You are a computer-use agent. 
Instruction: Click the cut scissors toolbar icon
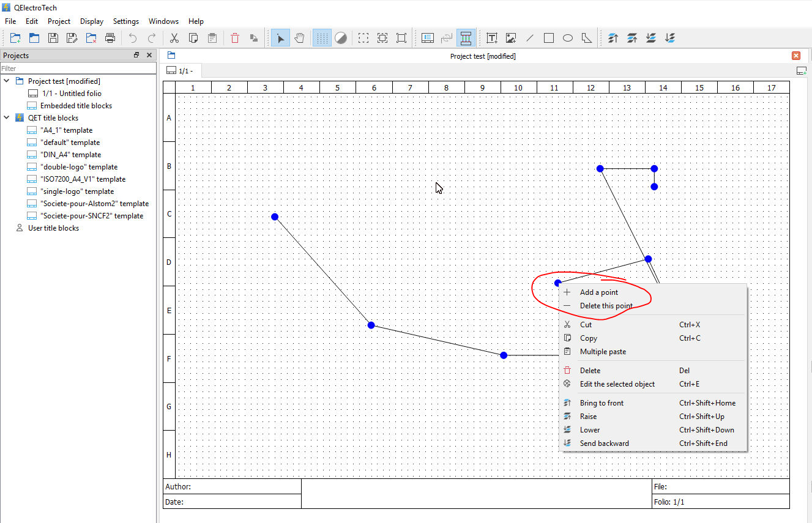pos(174,38)
